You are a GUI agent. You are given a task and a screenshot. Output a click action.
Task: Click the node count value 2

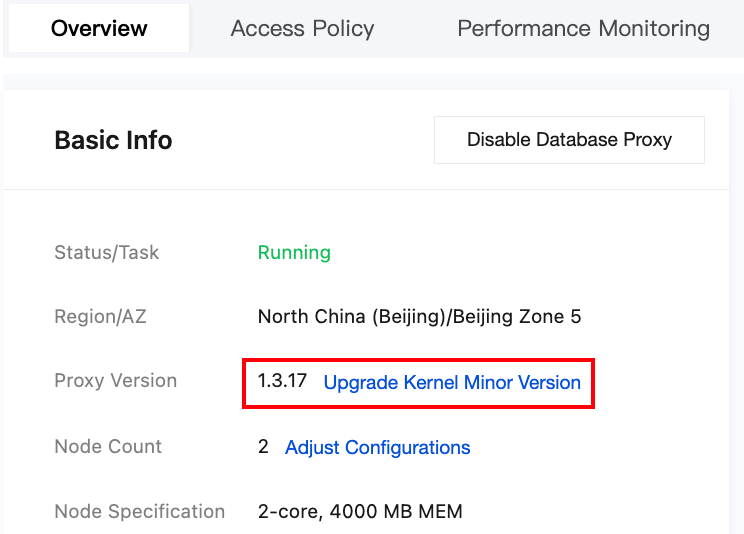pos(263,447)
